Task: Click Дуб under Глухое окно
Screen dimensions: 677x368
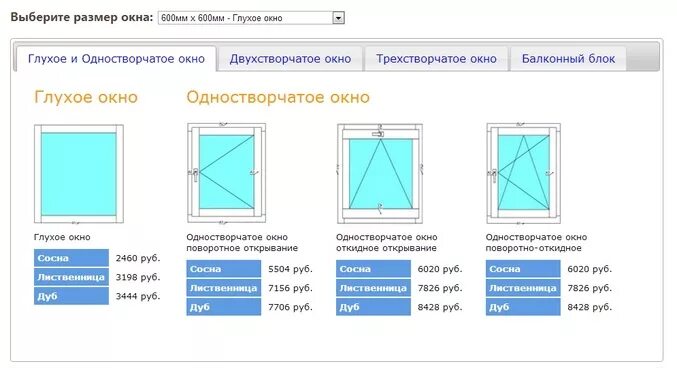Action: pos(71,296)
